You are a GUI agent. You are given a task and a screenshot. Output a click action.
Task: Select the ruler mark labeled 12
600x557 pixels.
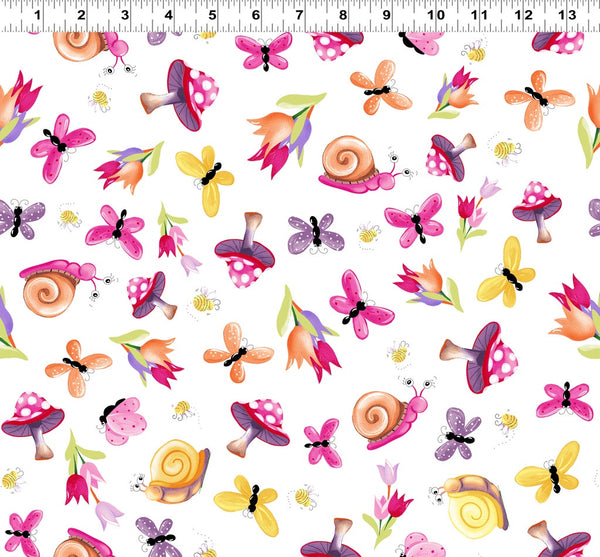pyautogui.click(x=523, y=16)
